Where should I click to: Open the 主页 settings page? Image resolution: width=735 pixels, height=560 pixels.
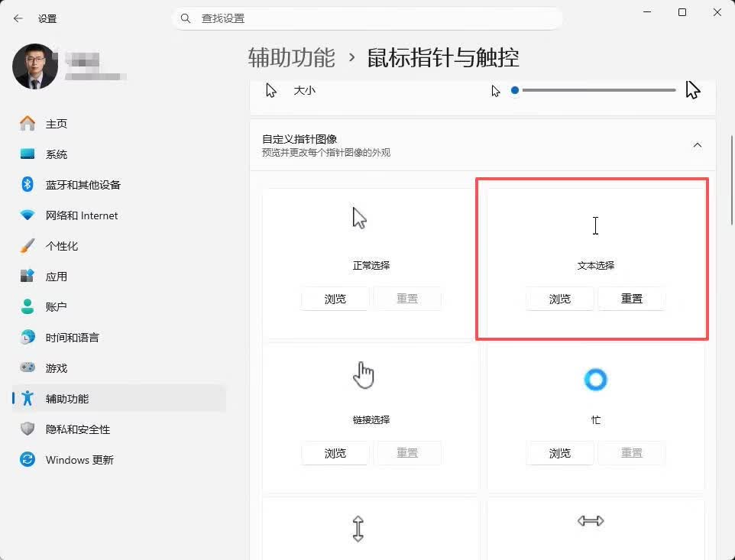(119, 124)
